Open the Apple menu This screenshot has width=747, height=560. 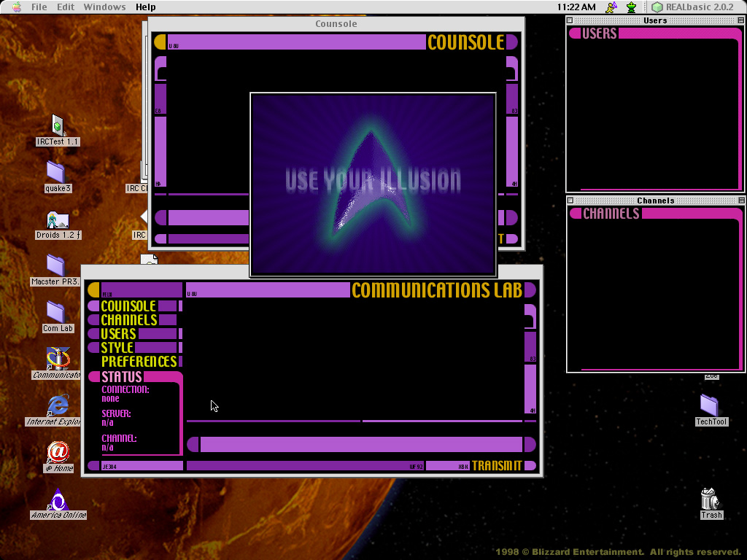(17, 7)
